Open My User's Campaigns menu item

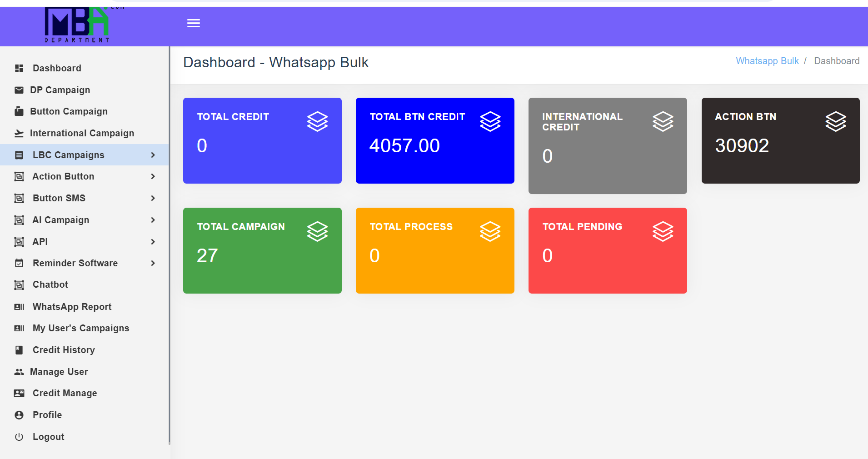(85, 328)
